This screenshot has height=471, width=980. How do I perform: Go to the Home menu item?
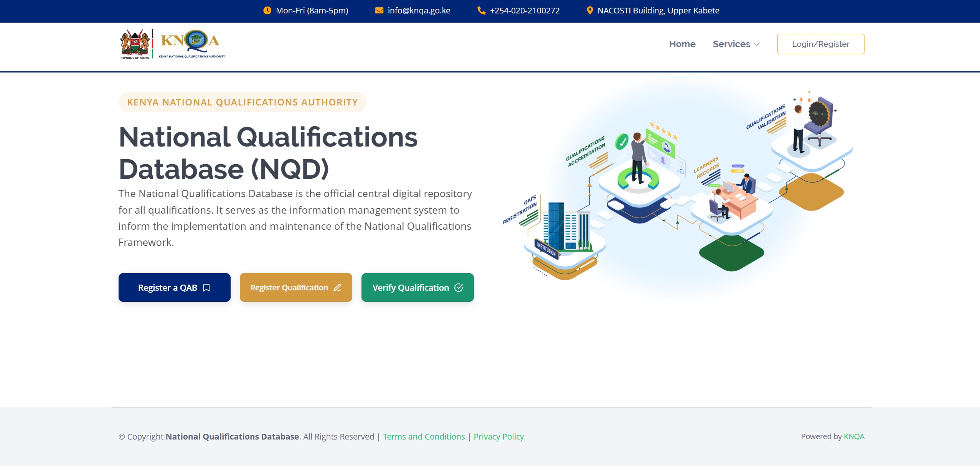click(x=682, y=44)
